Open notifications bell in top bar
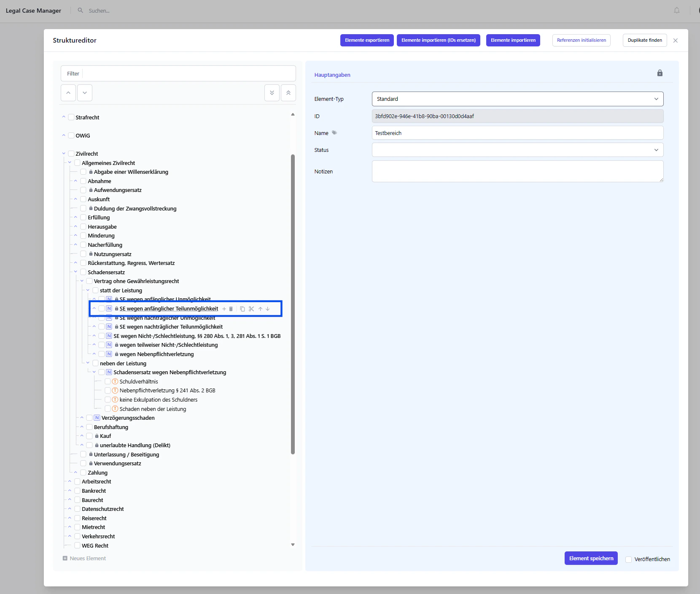700x594 pixels. [677, 11]
